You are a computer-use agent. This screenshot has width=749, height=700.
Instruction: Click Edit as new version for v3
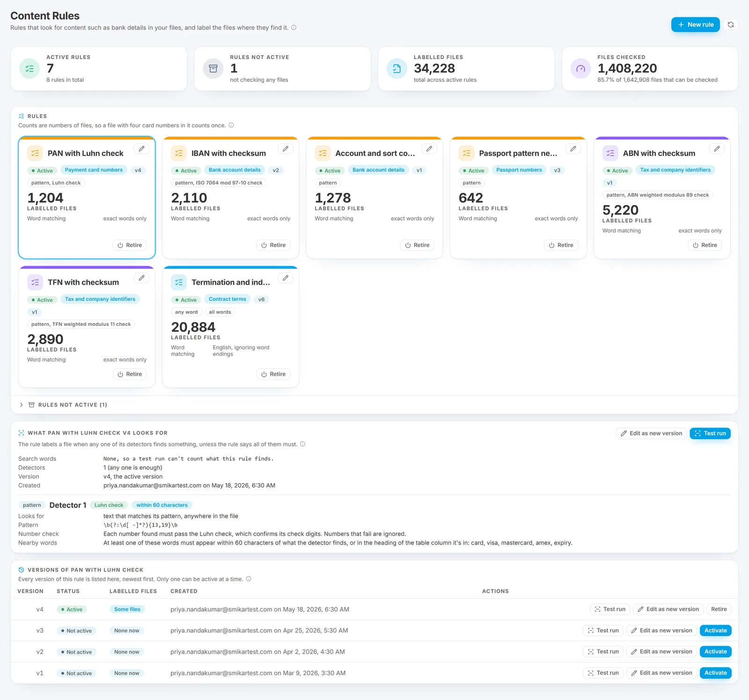(x=661, y=631)
